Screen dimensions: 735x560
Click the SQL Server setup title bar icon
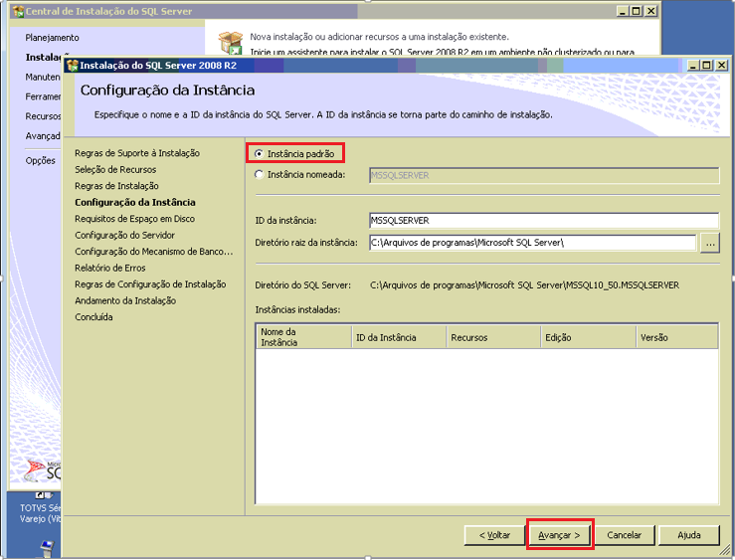click(73, 65)
